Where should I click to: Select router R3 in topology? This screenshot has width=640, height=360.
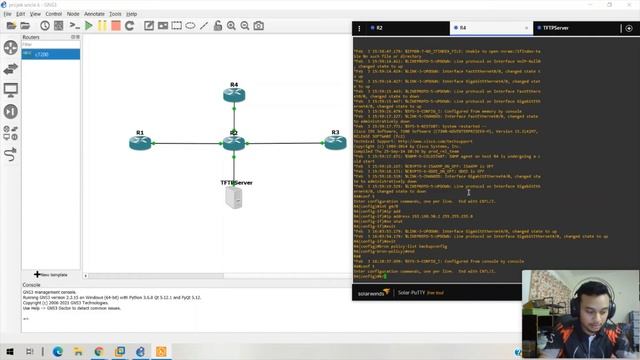coord(336,142)
